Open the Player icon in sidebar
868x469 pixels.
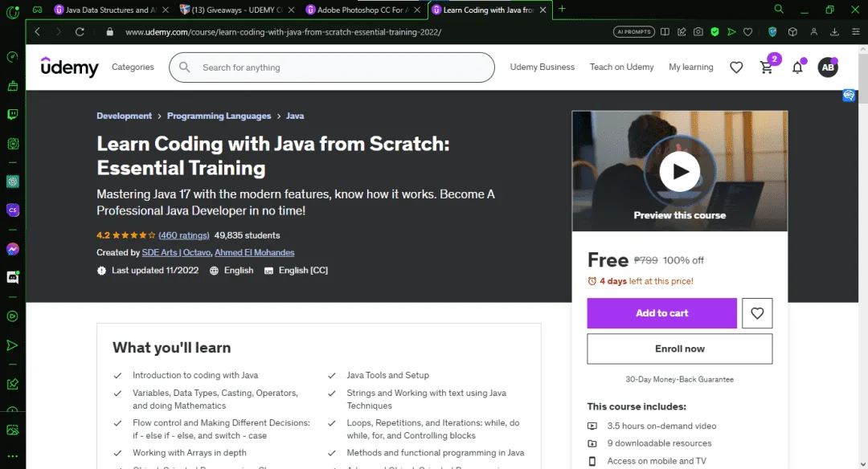coord(12,316)
